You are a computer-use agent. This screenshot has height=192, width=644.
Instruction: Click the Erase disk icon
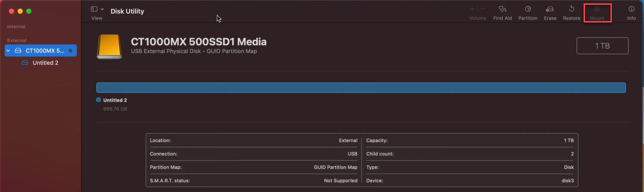pyautogui.click(x=550, y=9)
